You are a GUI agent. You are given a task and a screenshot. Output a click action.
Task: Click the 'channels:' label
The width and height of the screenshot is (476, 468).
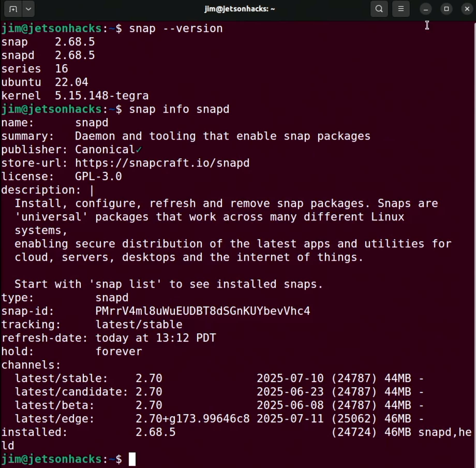(x=31, y=365)
